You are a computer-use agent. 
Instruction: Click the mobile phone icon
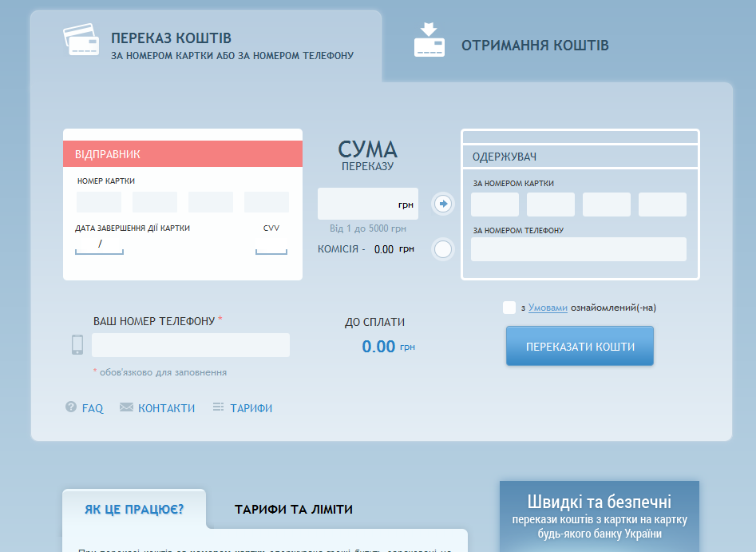(x=77, y=344)
